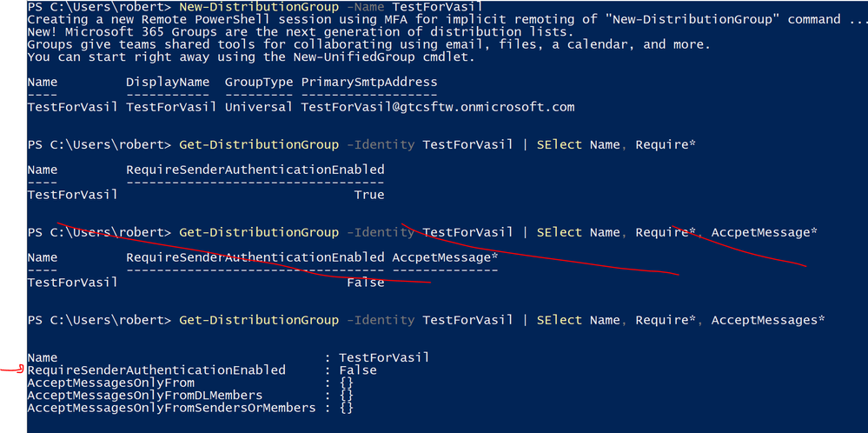The width and height of the screenshot is (868, 433).
Task: Click the AcceptMessagesOnlyFromSendersOrMembers property
Action: click(171, 408)
